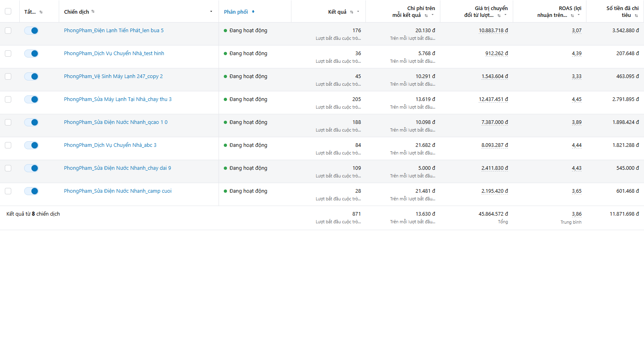Open PhongPham_Sửa Điện Nước Nhanh_camp cuoi link
The height and width of the screenshot is (342, 644).
coord(118,191)
